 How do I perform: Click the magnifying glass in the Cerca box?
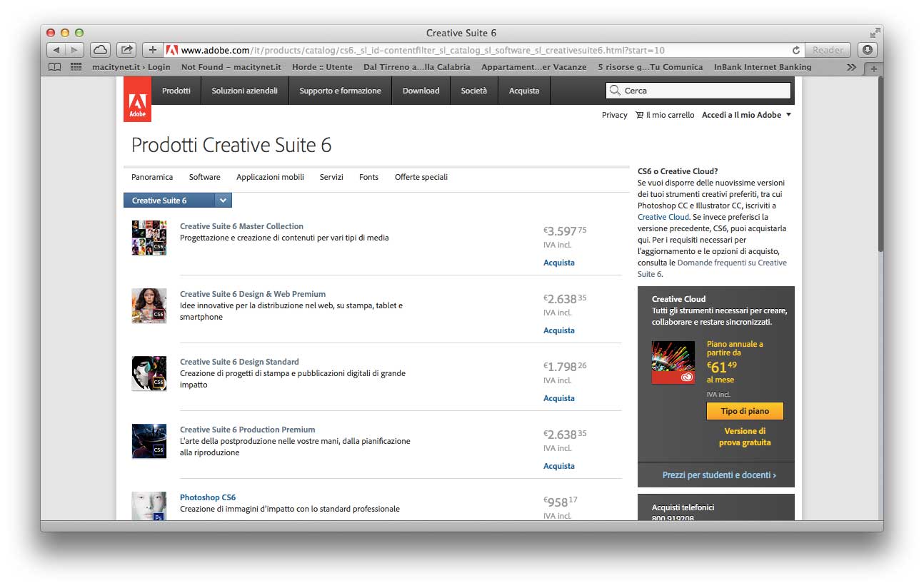pos(615,91)
